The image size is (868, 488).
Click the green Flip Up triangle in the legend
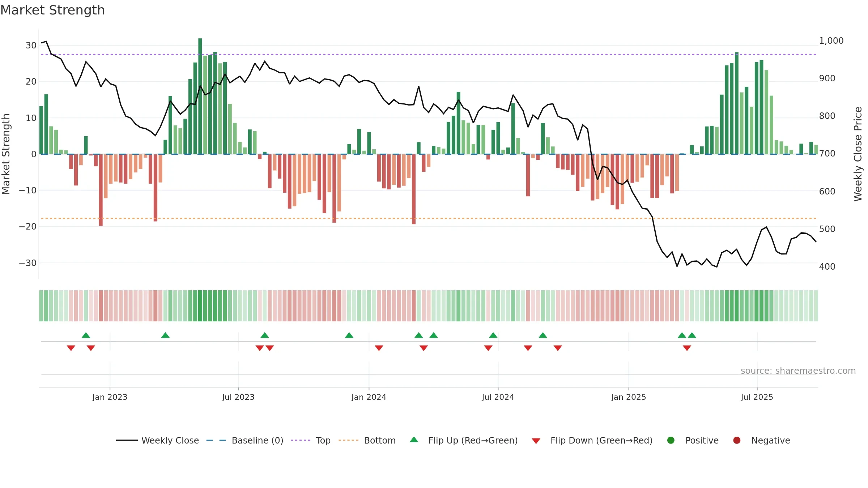coord(414,440)
